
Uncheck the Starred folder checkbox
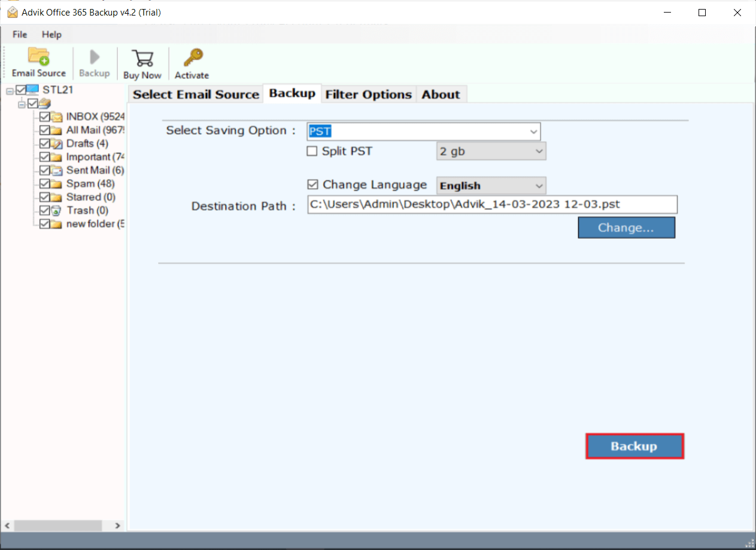point(44,197)
